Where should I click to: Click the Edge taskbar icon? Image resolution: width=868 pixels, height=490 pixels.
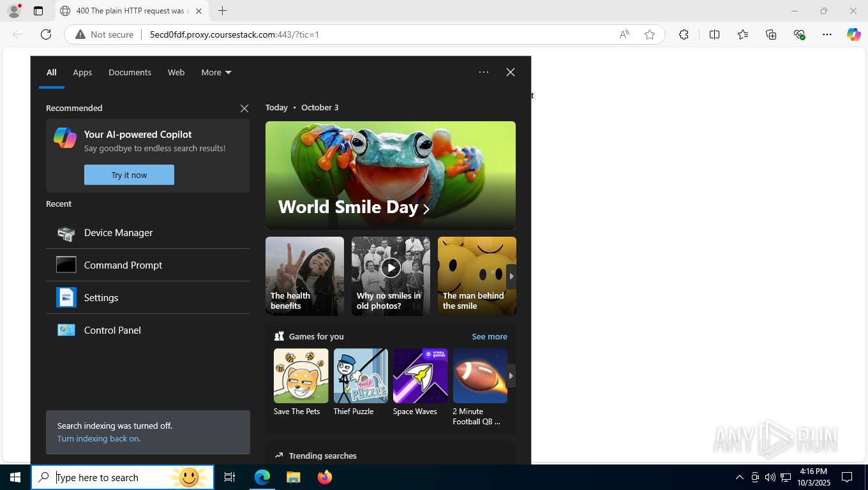tap(262, 477)
